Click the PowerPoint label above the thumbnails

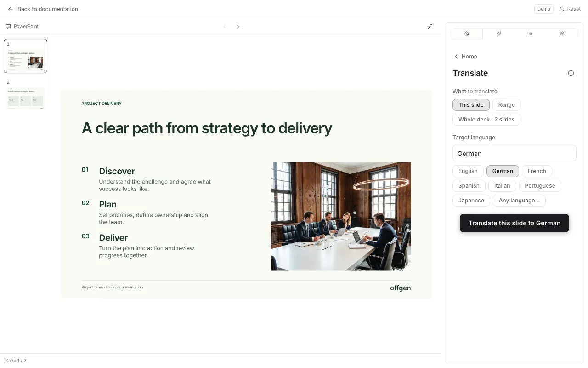[22, 27]
